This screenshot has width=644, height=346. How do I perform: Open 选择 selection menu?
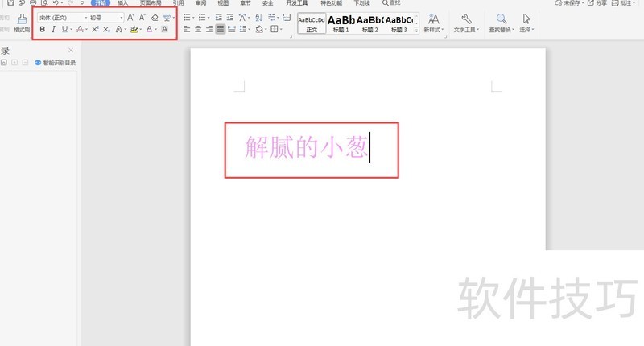pyautogui.click(x=526, y=23)
